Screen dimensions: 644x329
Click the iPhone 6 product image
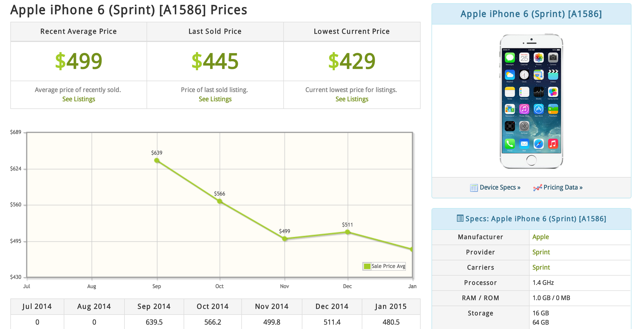(x=531, y=101)
